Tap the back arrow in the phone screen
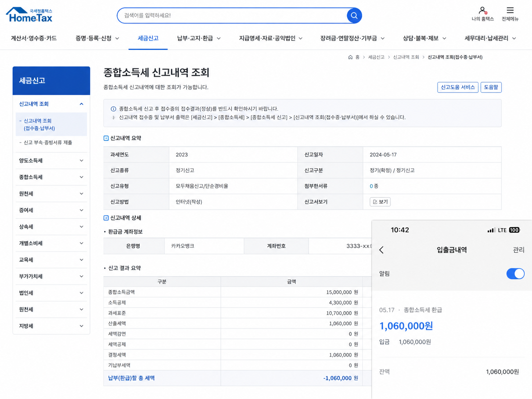 pyautogui.click(x=381, y=250)
